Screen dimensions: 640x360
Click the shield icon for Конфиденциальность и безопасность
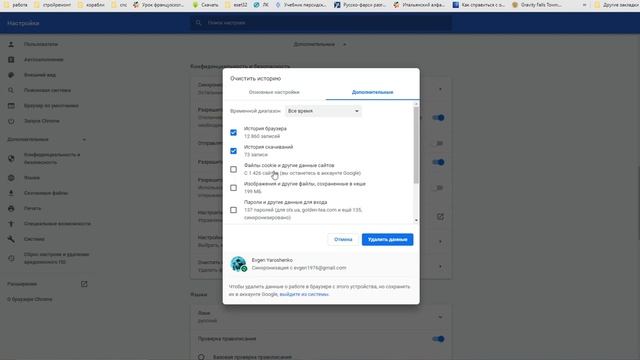coord(11,158)
